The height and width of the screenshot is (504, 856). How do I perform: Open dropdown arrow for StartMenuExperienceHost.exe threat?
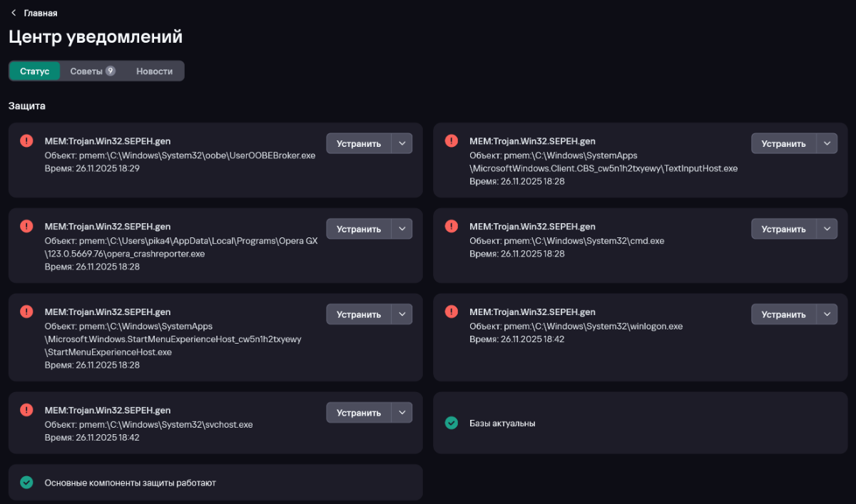tap(402, 314)
